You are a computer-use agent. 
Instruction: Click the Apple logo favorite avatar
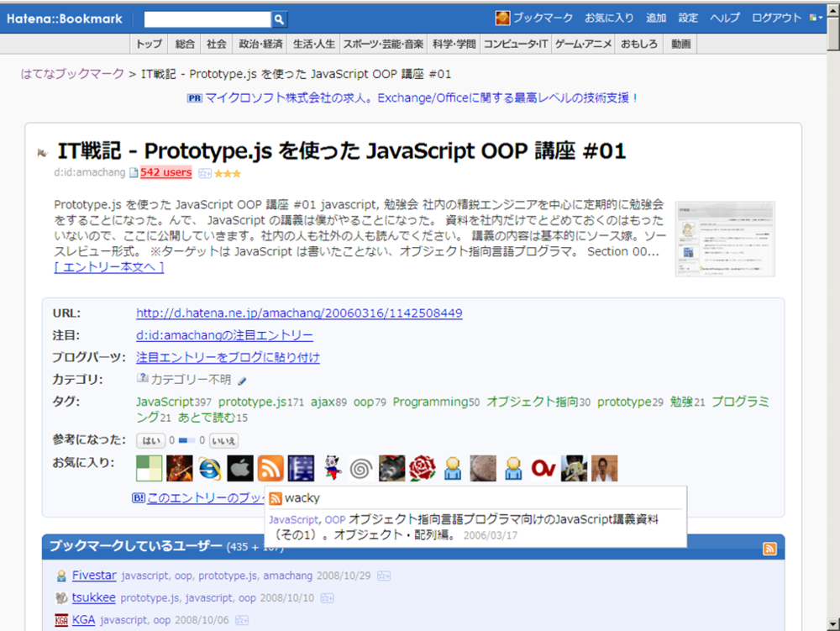240,468
